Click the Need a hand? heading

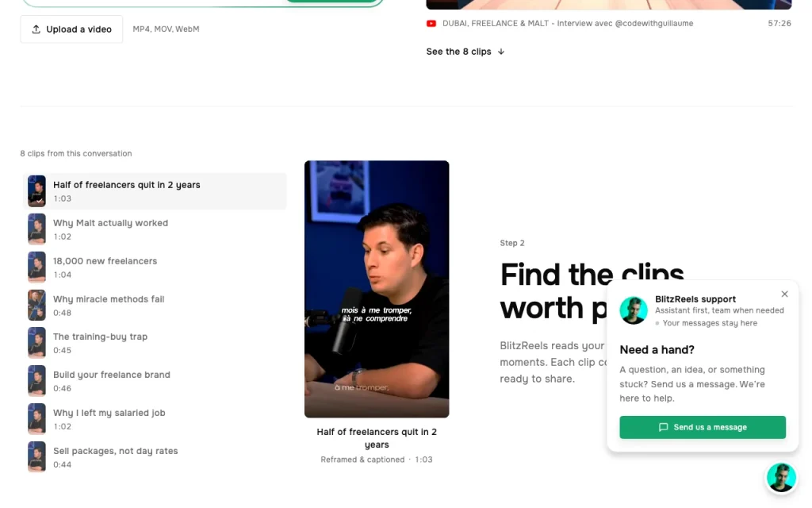click(x=657, y=350)
